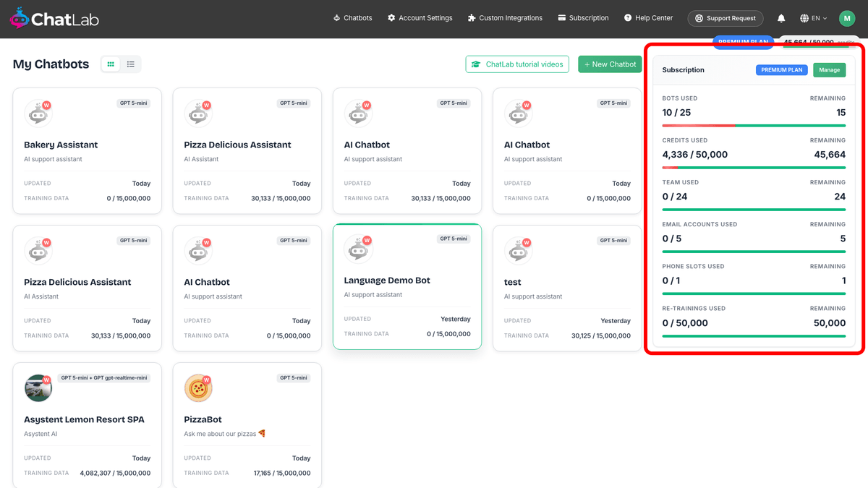Image resolution: width=868 pixels, height=488 pixels.
Task: Click the 10 / 25 bots used value
Action: [x=676, y=112]
